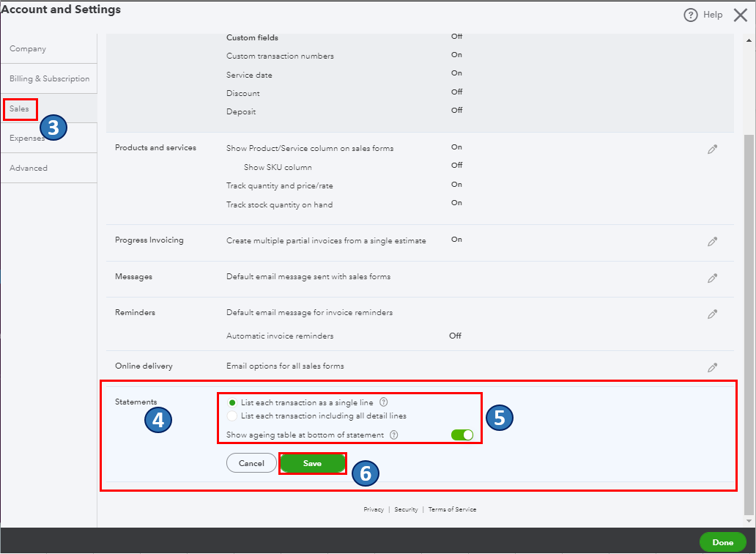Open the Privacy link
The image size is (756, 554).
pos(374,509)
